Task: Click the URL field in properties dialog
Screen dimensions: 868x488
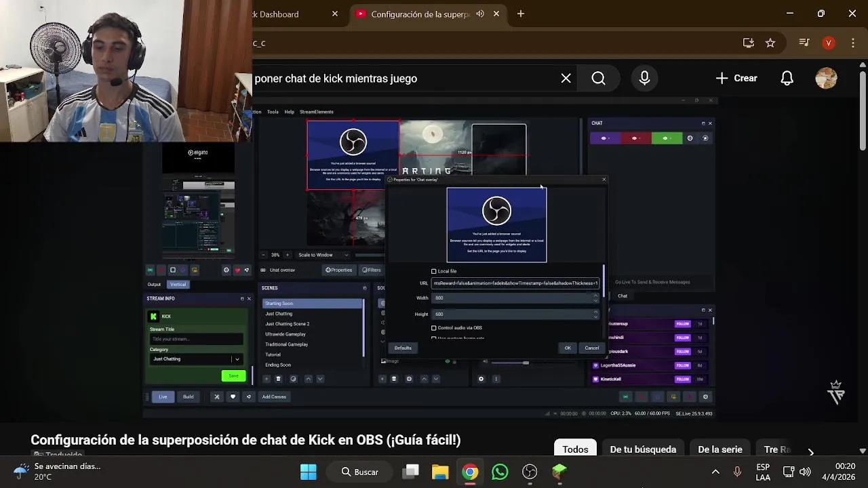Action: (515, 283)
